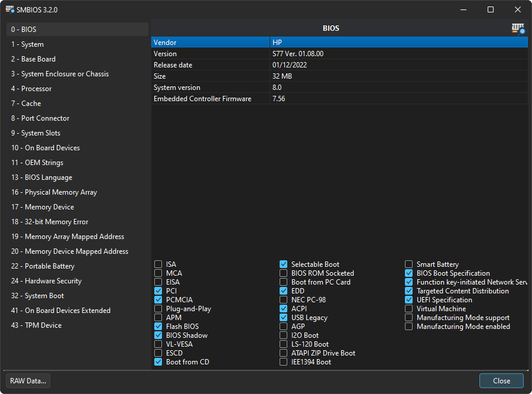Open 18 - 32-bit Memory Error
532x394 pixels.
coord(77,222)
